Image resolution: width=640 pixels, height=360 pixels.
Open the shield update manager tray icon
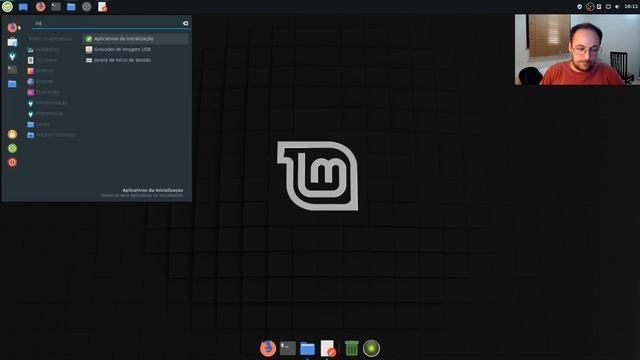tap(579, 7)
